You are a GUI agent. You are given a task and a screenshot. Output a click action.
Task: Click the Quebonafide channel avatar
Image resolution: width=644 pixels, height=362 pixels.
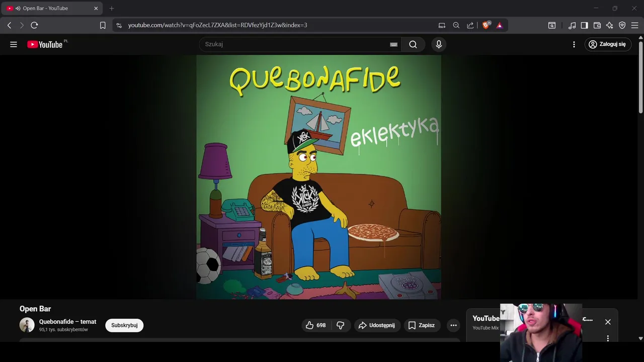point(27,325)
